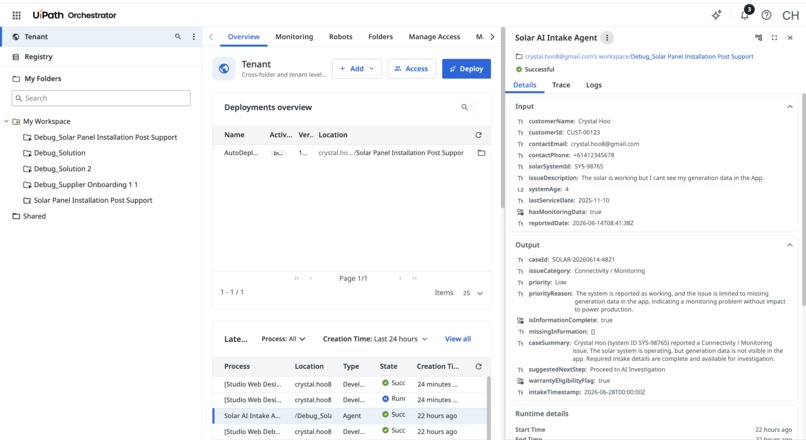
Task: Search in Deployments overview
Action: coord(465,107)
